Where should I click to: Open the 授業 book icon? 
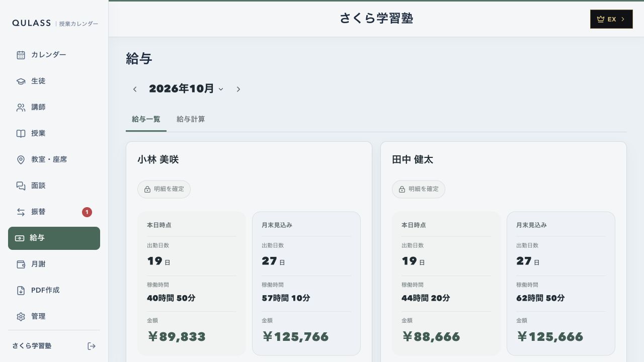21,133
